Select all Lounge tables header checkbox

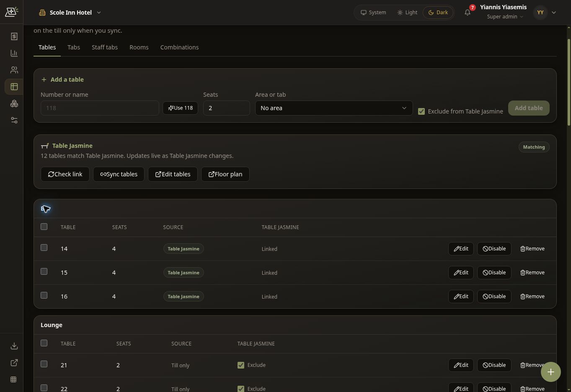(x=44, y=343)
